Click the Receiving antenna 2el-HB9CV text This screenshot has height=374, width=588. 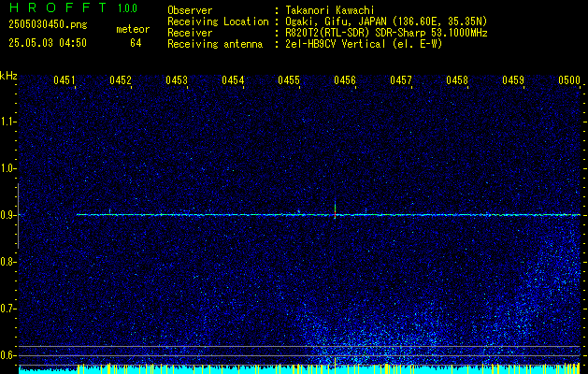click(364, 44)
